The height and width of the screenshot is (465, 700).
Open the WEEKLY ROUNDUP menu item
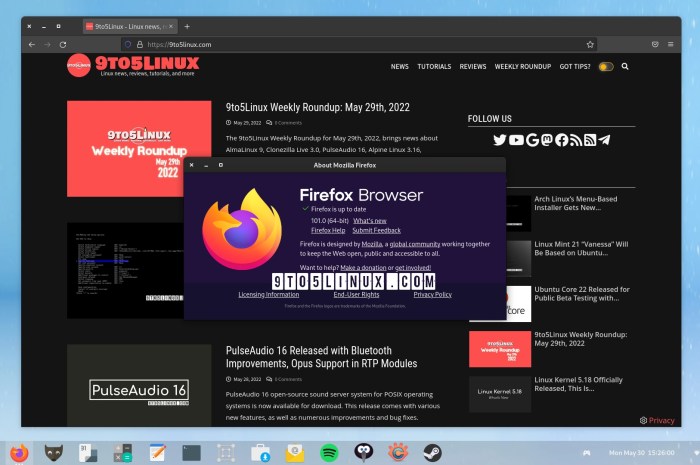[523, 66]
